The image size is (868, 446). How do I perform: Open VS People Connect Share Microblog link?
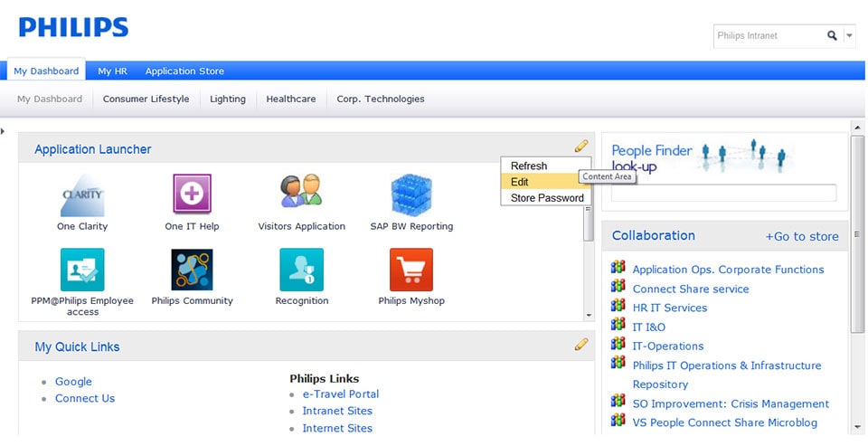point(724,422)
